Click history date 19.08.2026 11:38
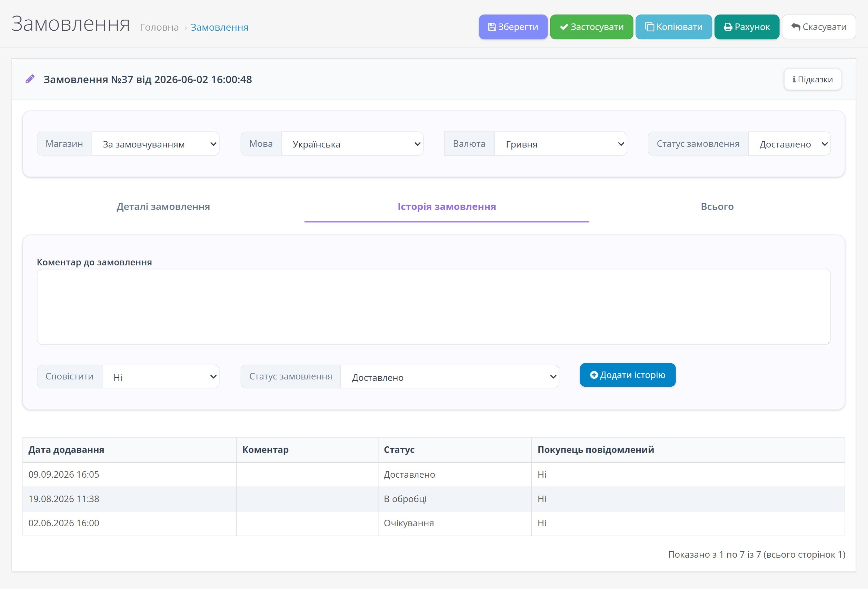This screenshot has height=589, width=868. click(x=64, y=499)
